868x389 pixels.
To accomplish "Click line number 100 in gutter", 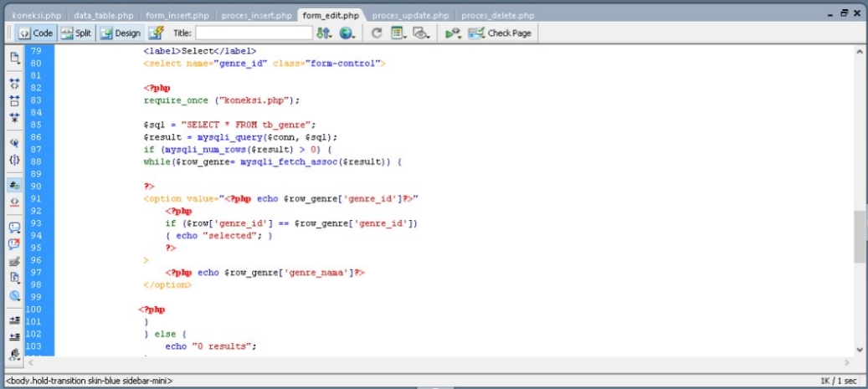I will pyautogui.click(x=33, y=310).
